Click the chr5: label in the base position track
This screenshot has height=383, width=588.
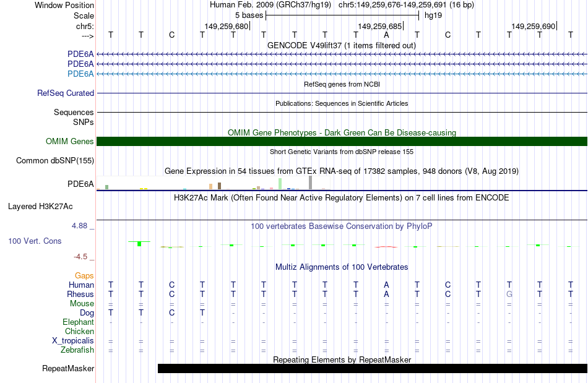point(85,26)
